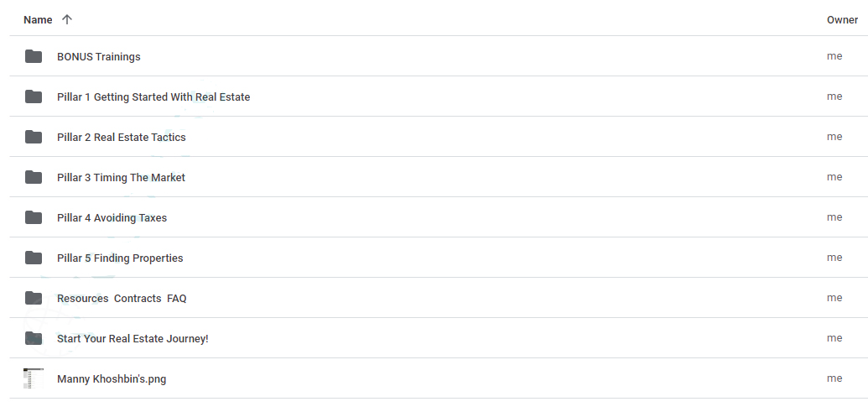This screenshot has width=868, height=412.
Task: Select the BONUS Trainings folder name
Action: click(x=98, y=56)
